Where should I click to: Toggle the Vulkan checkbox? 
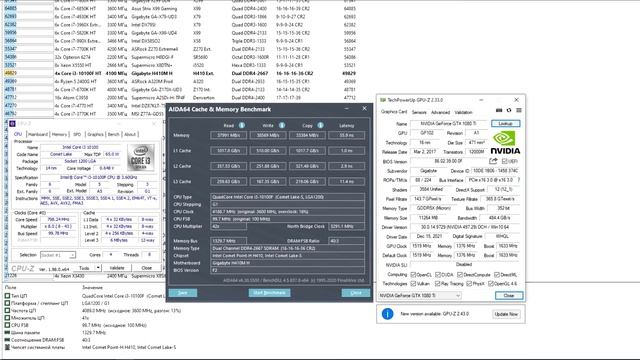pos(413,283)
